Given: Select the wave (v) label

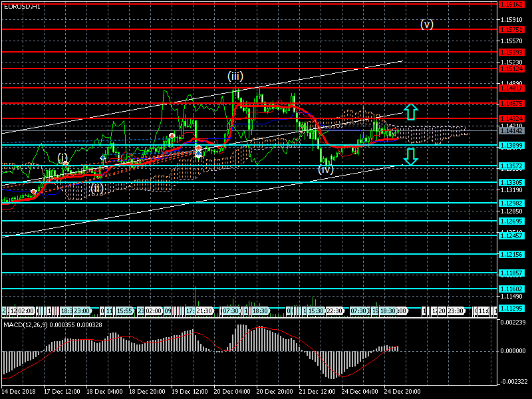Looking at the screenshot, I should click(x=427, y=24).
